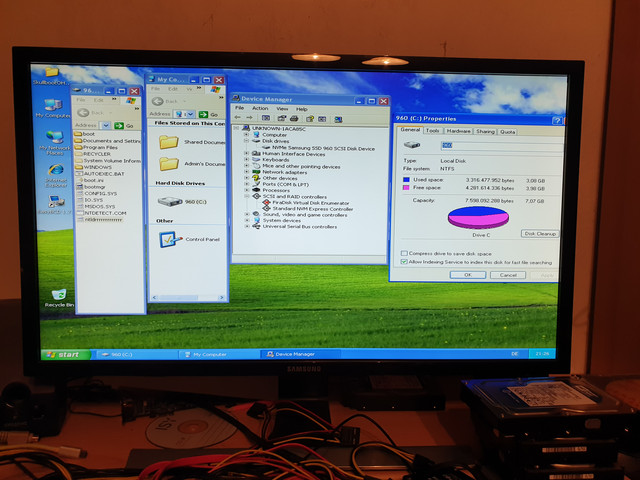640x480 pixels.
Task: Uncheck Allow Indexing Service checkbox
Action: (x=404, y=262)
